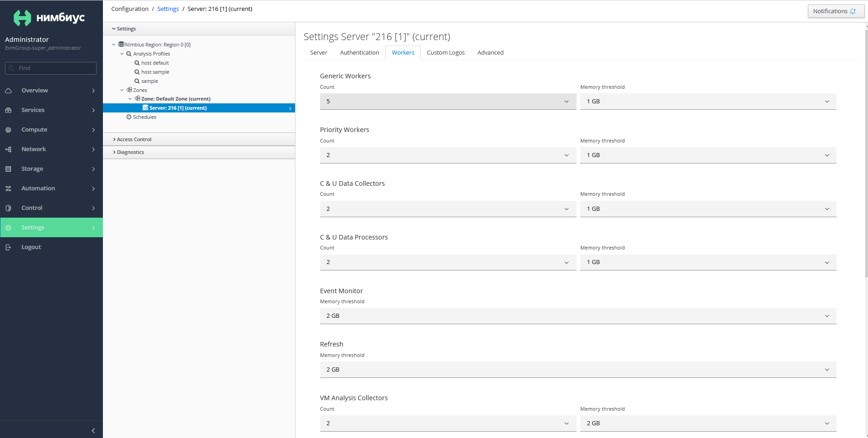This screenshot has width=868, height=438.
Task: Open the Network menu
Action: pyautogui.click(x=51, y=149)
